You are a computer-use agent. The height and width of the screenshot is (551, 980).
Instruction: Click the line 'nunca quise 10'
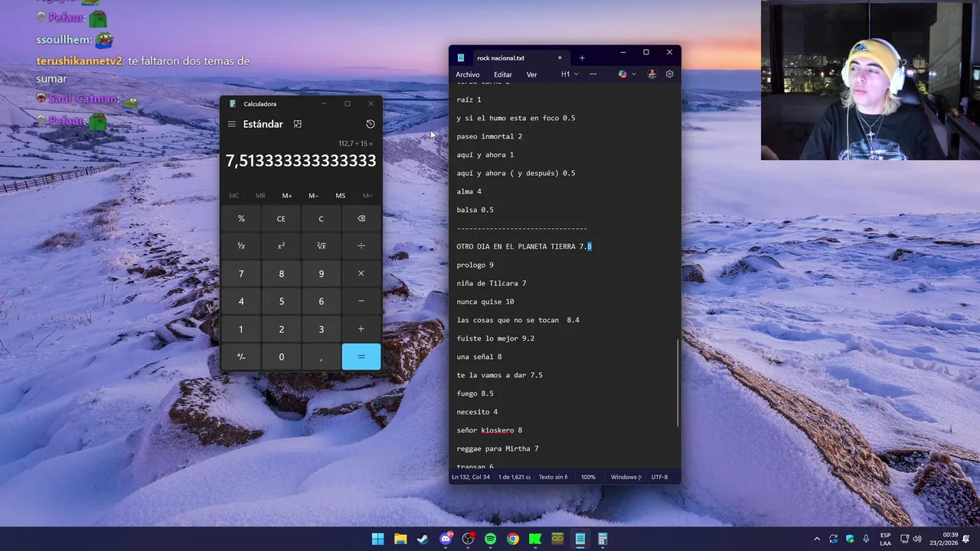point(485,302)
